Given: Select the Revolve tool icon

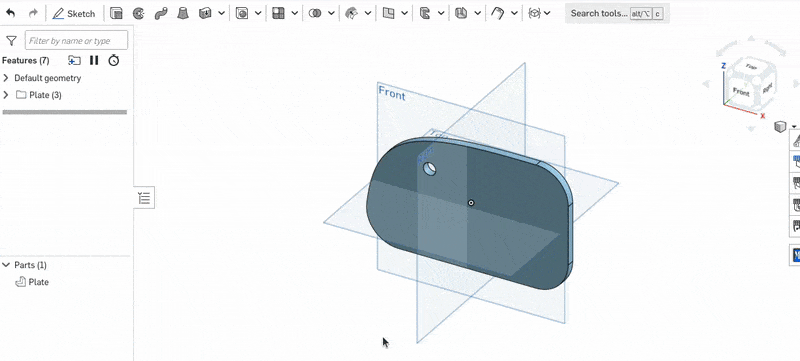Looking at the screenshot, I should (x=138, y=14).
